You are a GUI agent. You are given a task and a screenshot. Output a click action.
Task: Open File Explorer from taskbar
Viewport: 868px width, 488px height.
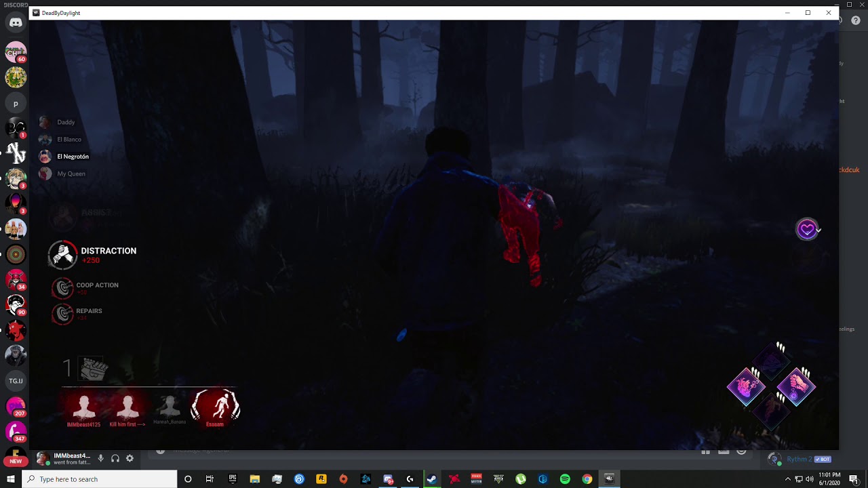255,479
